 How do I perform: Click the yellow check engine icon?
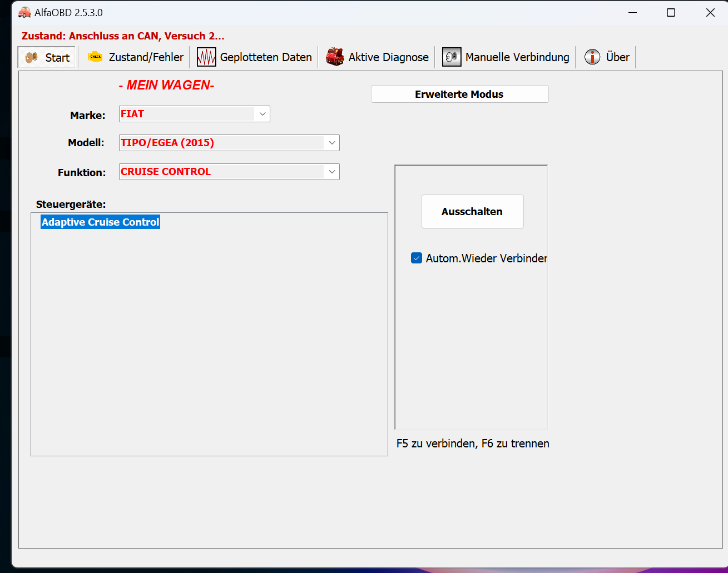[x=96, y=57]
